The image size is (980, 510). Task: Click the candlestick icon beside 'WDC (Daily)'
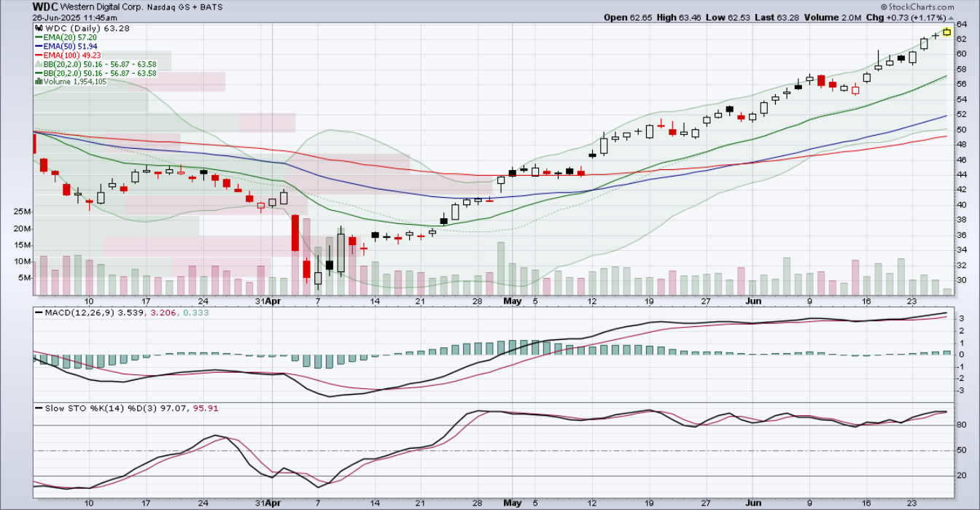39,28
